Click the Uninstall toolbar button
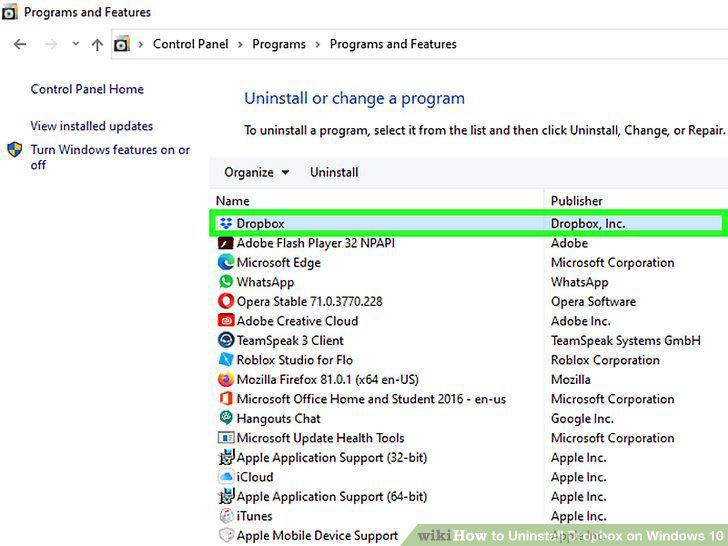The width and height of the screenshot is (728, 546). pyautogui.click(x=334, y=172)
